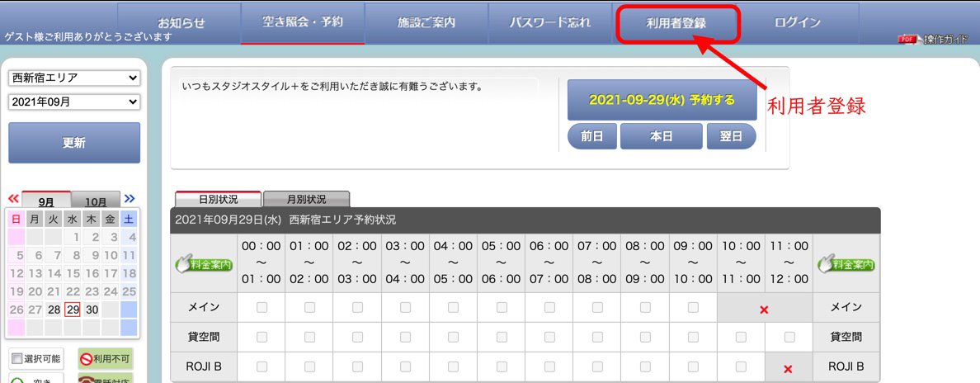Open the 2021年09月 month dropdown
This screenshot has width=980, height=383.
tap(74, 102)
